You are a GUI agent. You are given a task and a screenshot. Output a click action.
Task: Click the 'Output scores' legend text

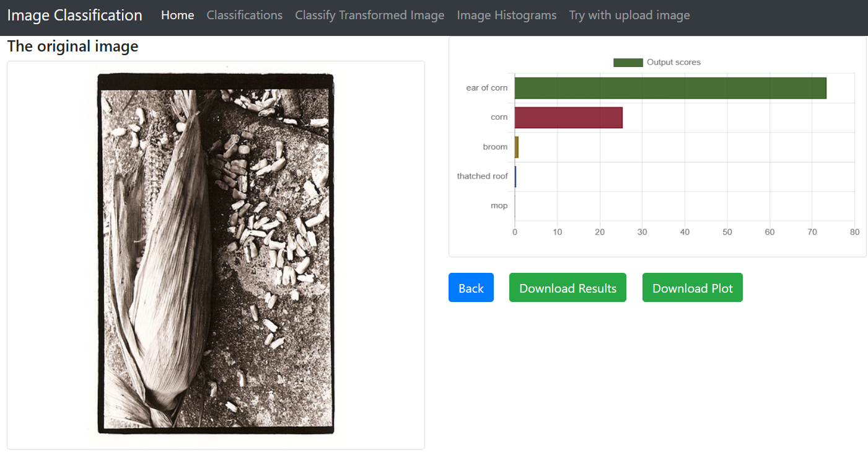point(673,63)
